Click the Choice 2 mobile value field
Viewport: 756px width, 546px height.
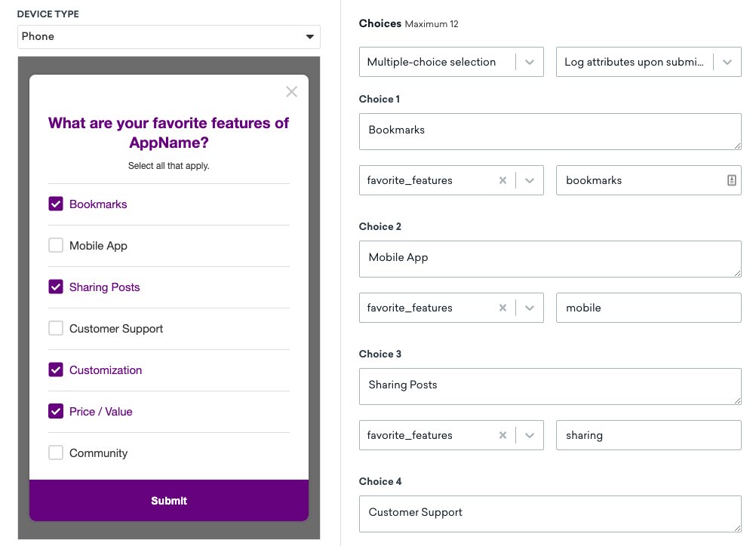648,308
